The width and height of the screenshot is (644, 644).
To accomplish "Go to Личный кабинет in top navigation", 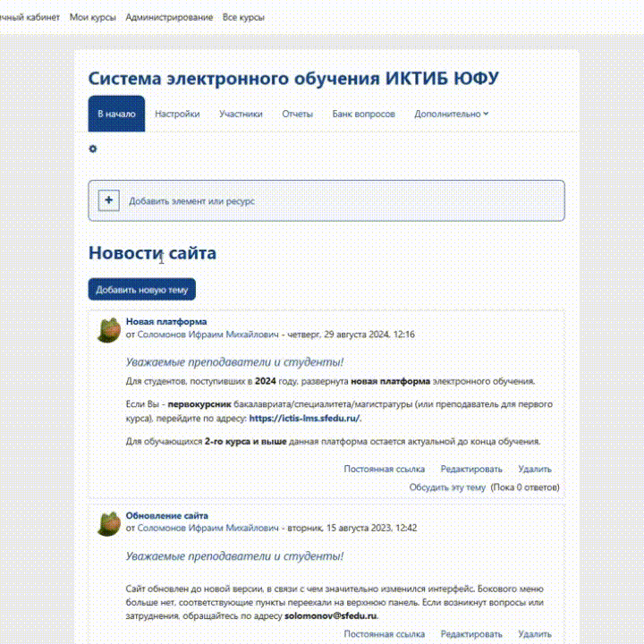I will point(30,17).
